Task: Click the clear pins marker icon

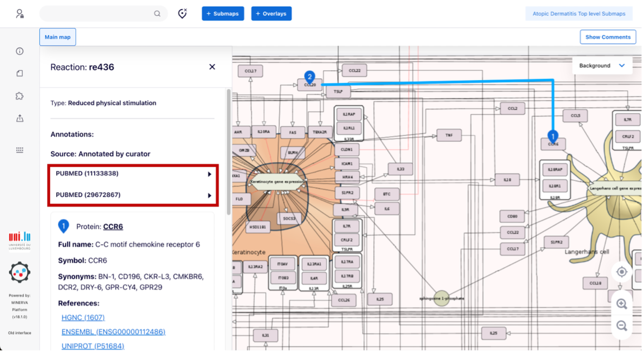Action: coord(182,14)
